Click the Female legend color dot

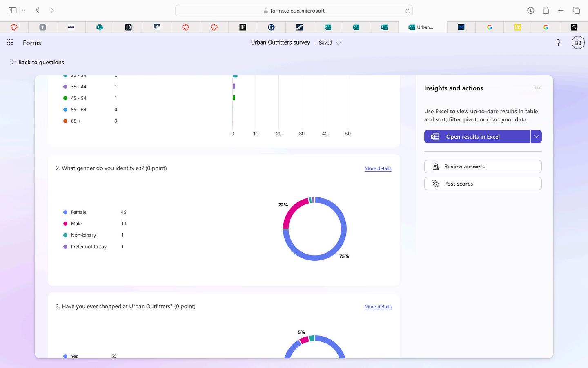coord(65,212)
